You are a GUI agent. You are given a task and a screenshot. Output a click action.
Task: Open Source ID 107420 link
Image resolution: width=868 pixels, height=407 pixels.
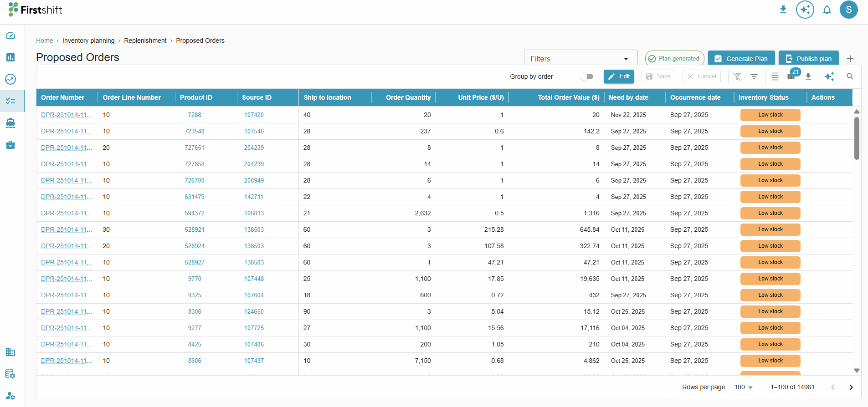coord(254,115)
